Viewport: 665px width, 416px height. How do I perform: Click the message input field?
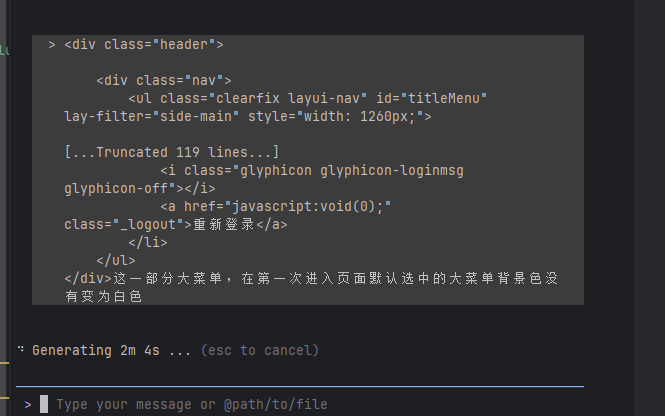click(x=192, y=404)
